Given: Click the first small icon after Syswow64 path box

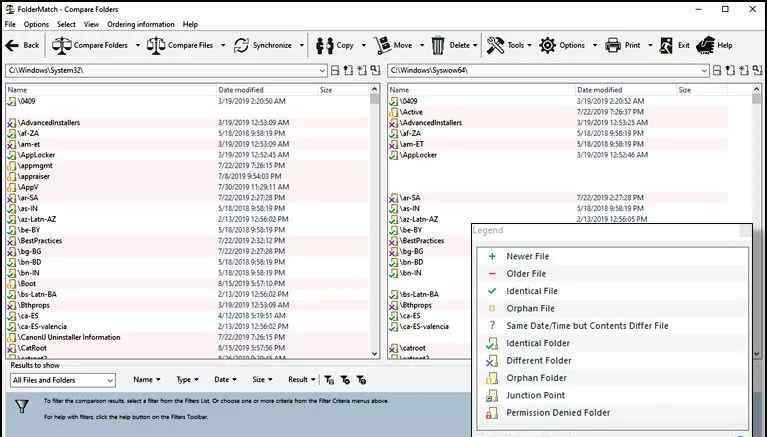Looking at the screenshot, I should 717,70.
